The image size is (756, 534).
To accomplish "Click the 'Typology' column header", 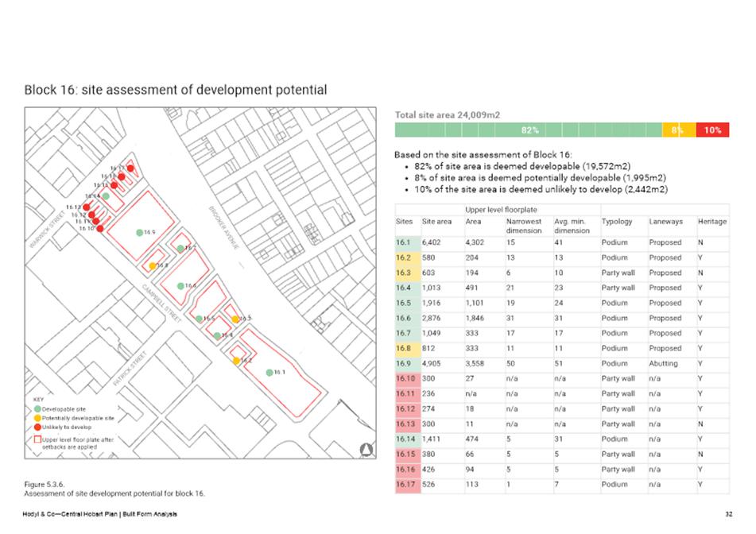I will tap(617, 221).
